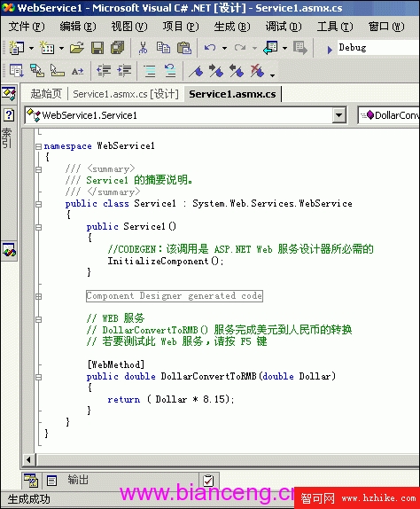Click the Redo arrow icon

(240, 48)
